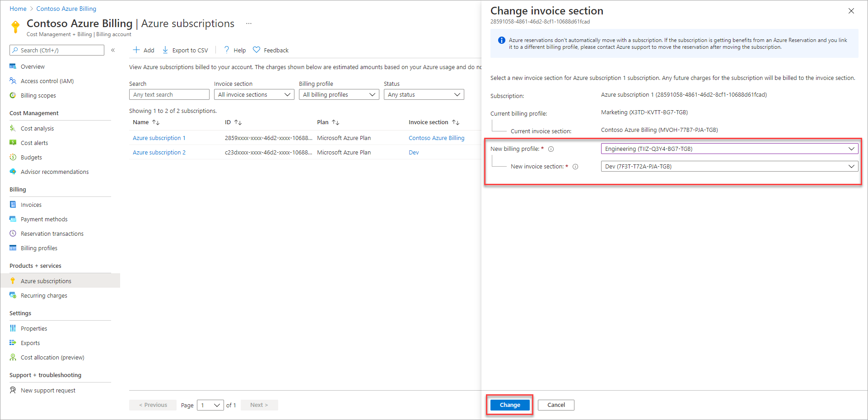The width and height of the screenshot is (868, 420).
Task: Open the Azure subscription 2 link
Action: point(159,152)
